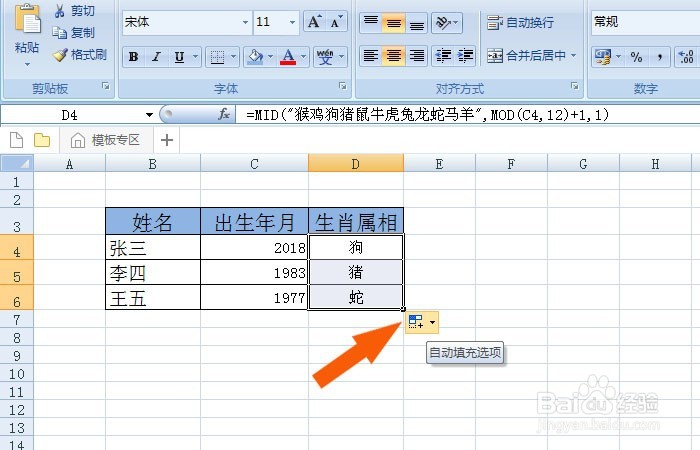Center text horizontally

click(393, 56)
